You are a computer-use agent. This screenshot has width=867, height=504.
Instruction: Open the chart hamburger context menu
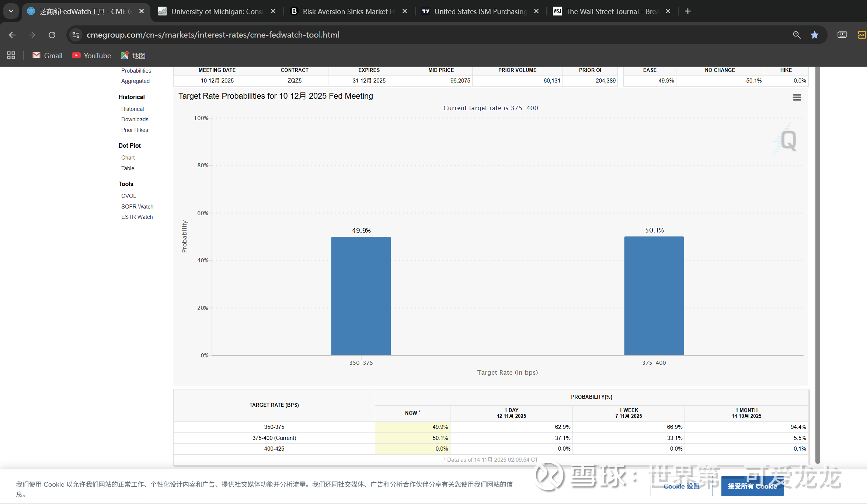tap(797, 97)
